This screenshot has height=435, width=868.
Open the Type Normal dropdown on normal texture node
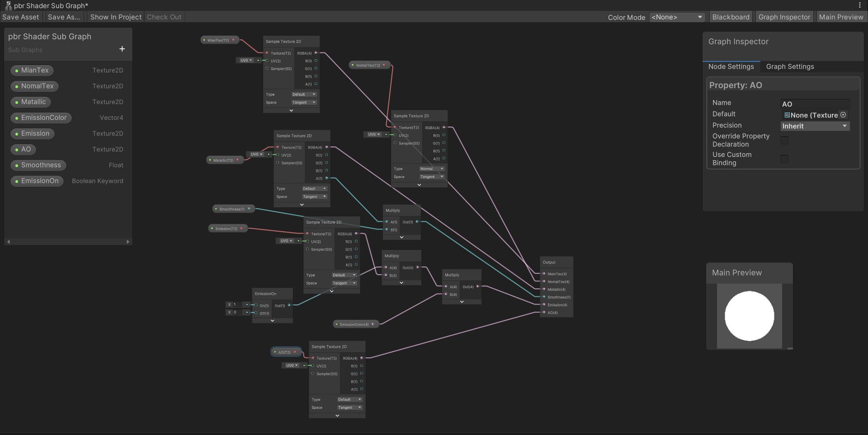(432, 168)
